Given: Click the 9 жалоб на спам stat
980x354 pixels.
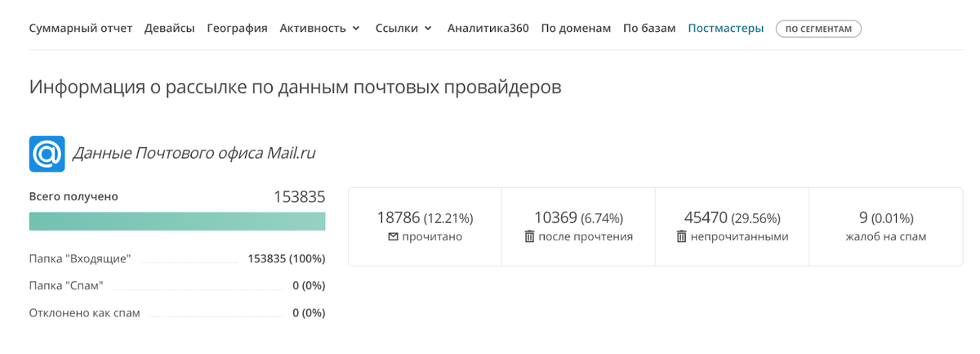Looking at the screenshot, I should point(886,226).
